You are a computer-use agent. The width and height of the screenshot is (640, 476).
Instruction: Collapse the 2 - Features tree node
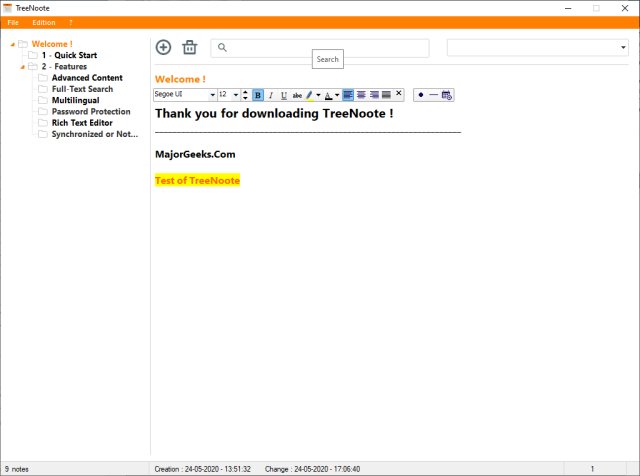(23, 67)
